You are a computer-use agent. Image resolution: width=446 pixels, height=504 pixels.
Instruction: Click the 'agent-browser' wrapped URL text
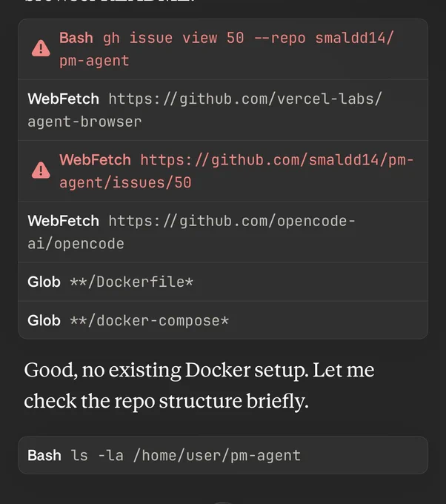84,122
